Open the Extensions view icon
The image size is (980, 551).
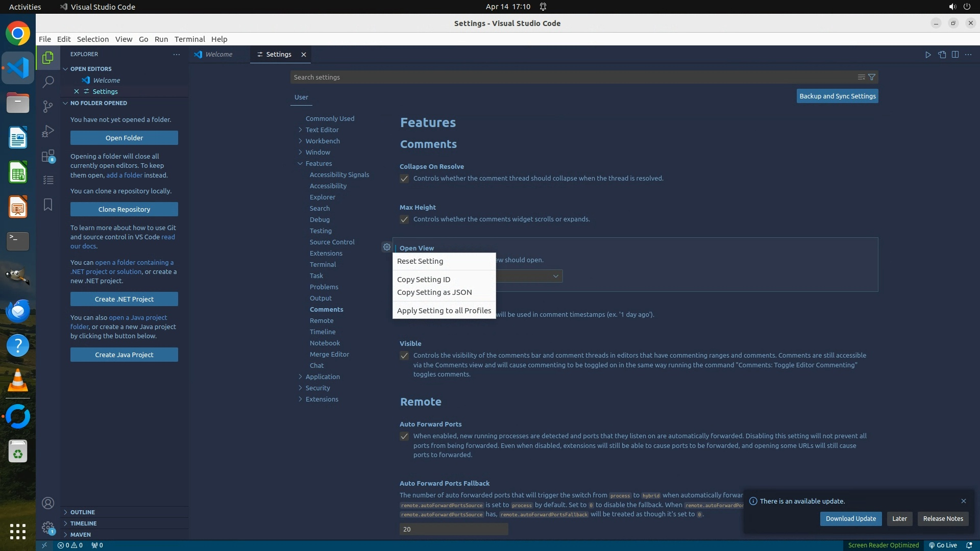tap(48, 156)
